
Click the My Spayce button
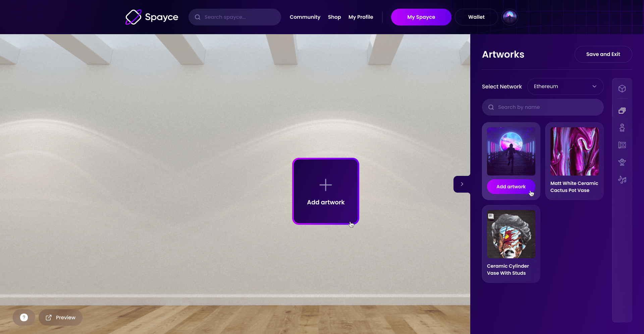click(421, 17)
